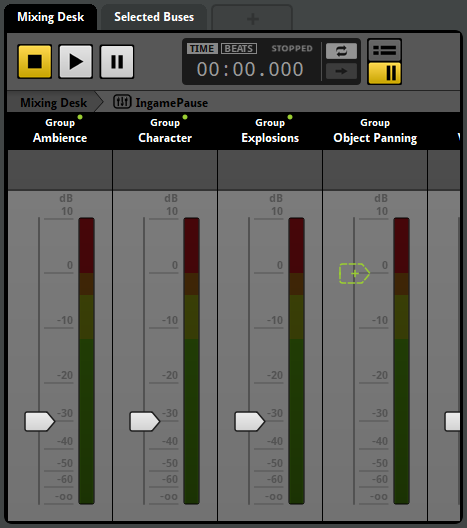Image resolution: width=467 pixels, height=528 pixels.
Task: Start playback with the Play button
Action: click(x=76, y=62)
